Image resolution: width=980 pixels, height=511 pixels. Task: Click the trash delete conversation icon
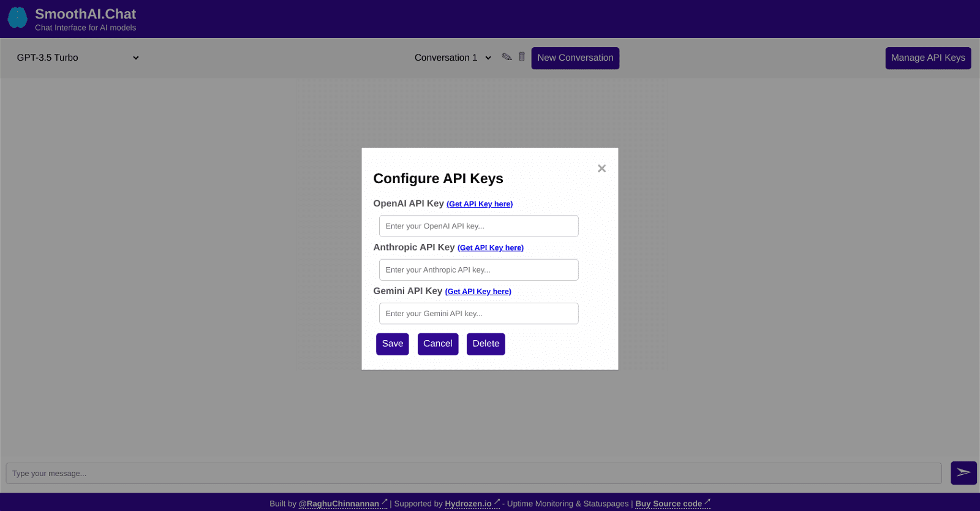[522, 57]
